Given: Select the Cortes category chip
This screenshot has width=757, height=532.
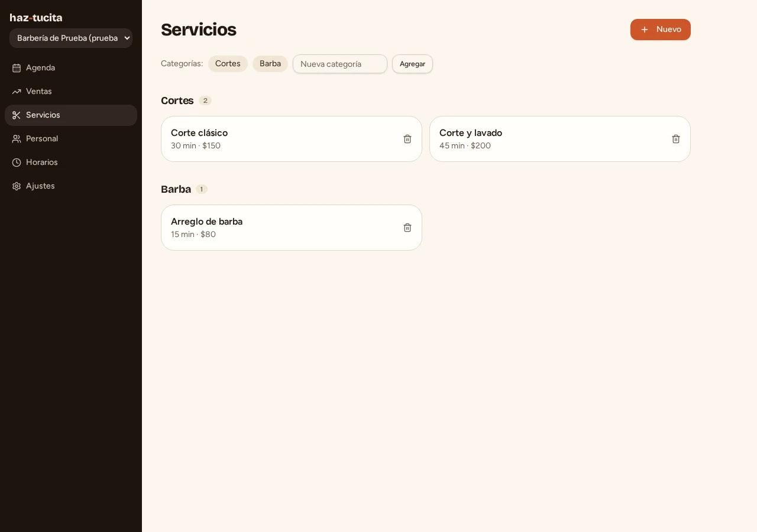Looking at the screenshot, I should tap(228, 64).
